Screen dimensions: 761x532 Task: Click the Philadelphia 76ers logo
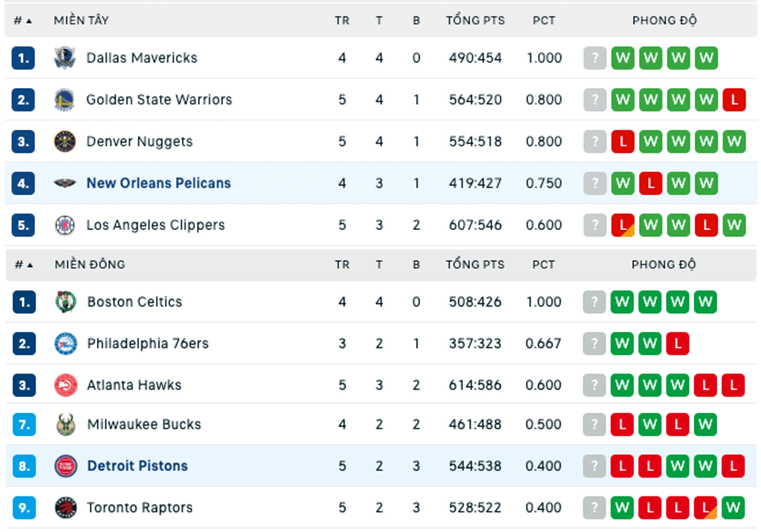click(x=65, y=344)
